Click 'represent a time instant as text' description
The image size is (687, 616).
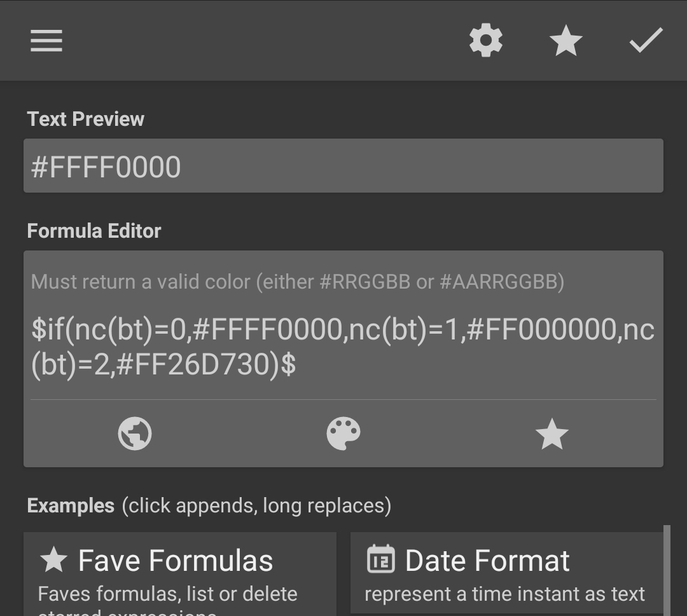504,594
